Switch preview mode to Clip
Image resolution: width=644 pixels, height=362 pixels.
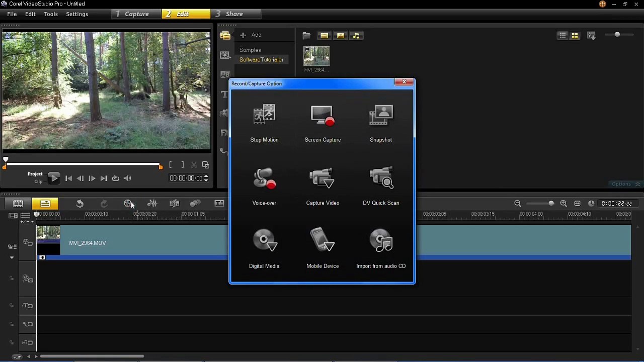point(38,182)
